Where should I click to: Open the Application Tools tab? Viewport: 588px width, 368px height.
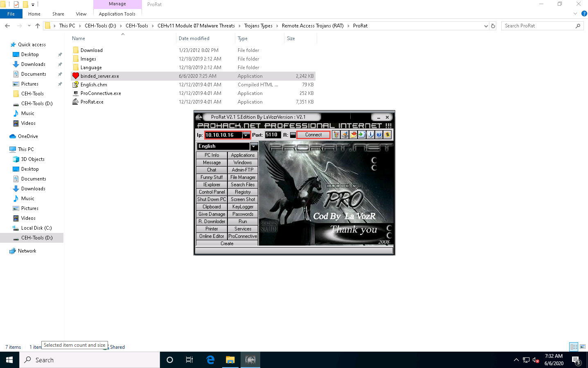[117, 14]
